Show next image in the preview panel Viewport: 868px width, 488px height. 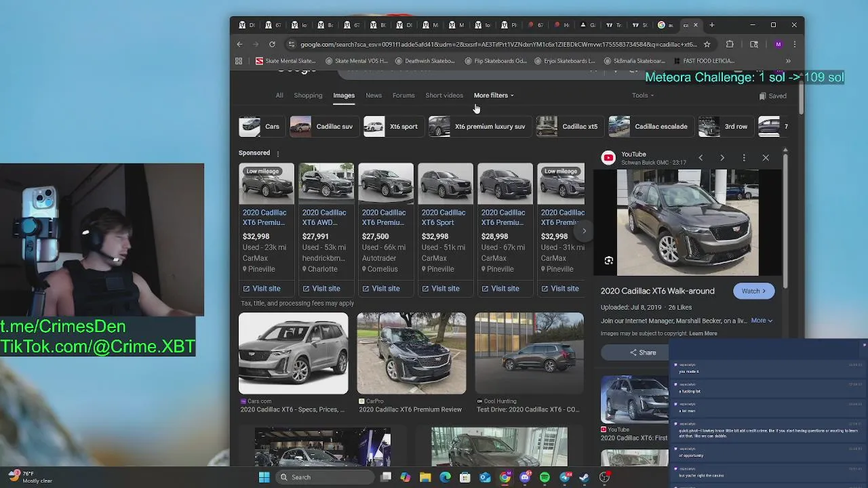coord(722,158)
